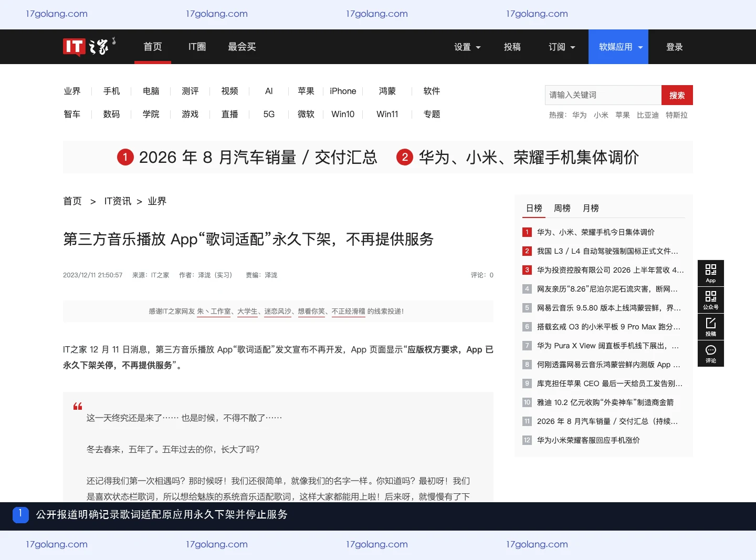Open ranking item 华为小米荣耀客服回应手机涨价
Viewport: 756px width, 560px height.
pos(588,440)
